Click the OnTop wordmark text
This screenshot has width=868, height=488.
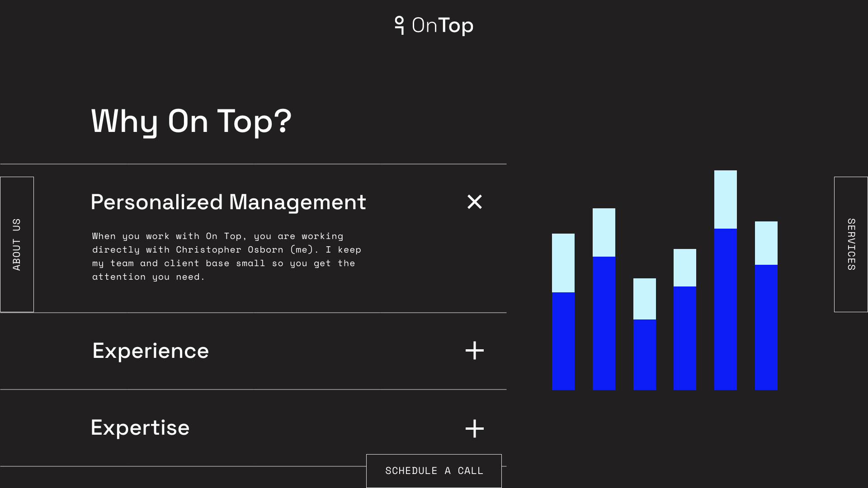[x=442, y=25]
